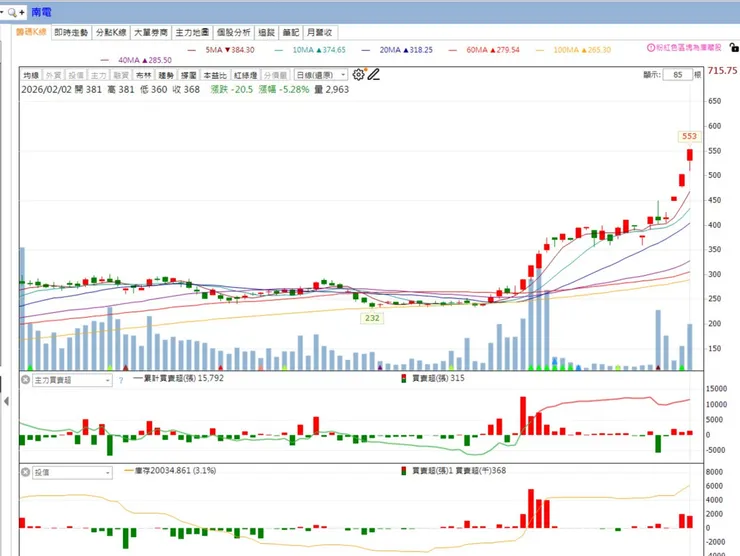
Task: Switch to the 組設 tab
Action: (x=267, y=33)
